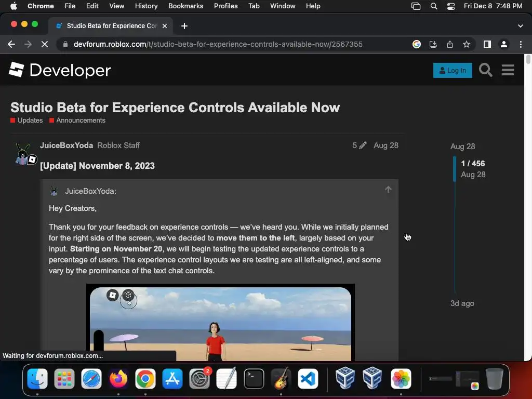Open the History menu
532x399 pixels.
tap(146, 6)
